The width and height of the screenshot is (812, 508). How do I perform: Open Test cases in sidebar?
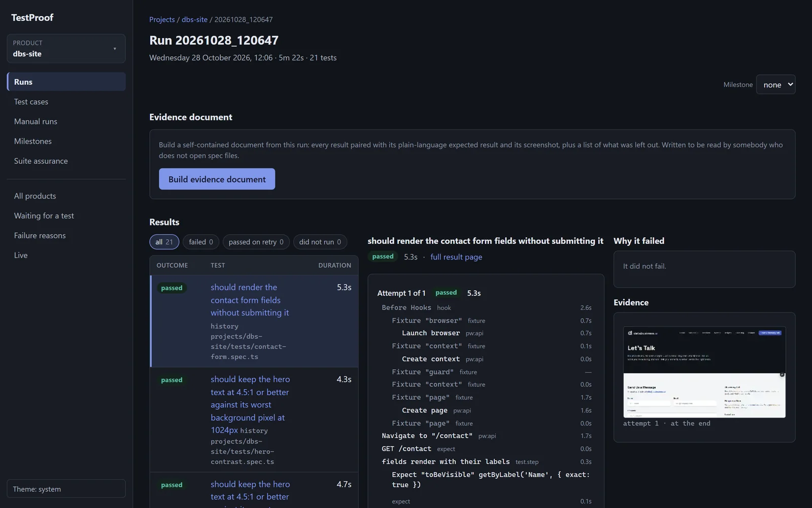(66, 102)
